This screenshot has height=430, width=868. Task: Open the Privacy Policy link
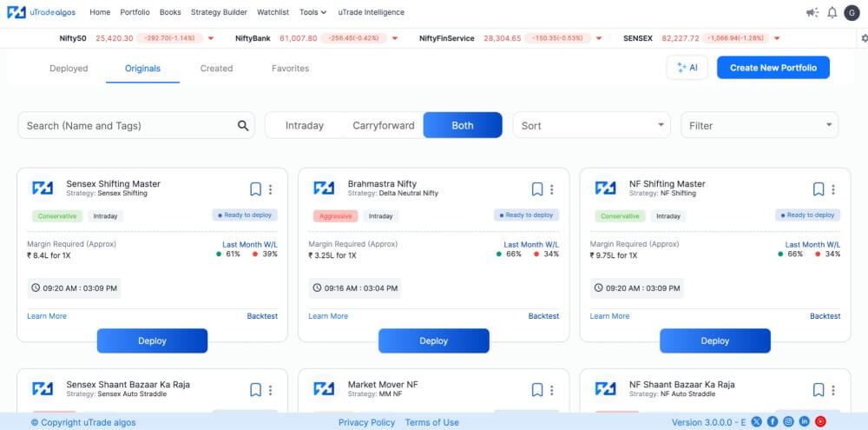(x=367, y=422)
